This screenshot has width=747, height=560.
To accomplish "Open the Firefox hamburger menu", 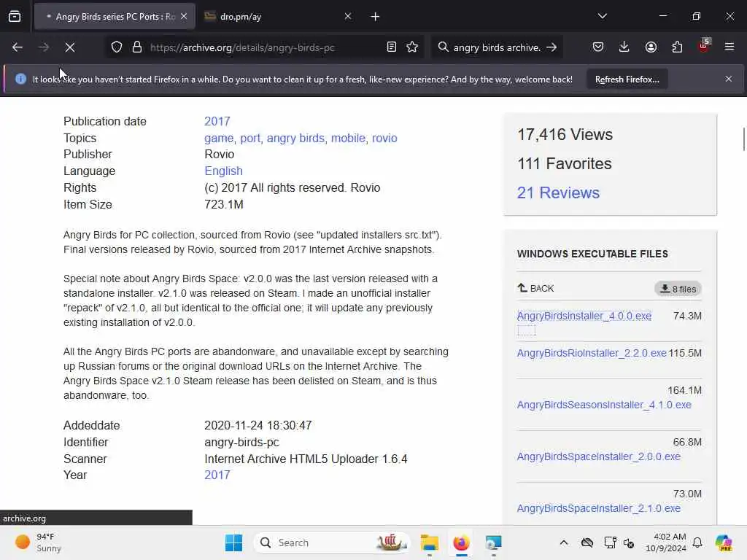I will 729,47.
